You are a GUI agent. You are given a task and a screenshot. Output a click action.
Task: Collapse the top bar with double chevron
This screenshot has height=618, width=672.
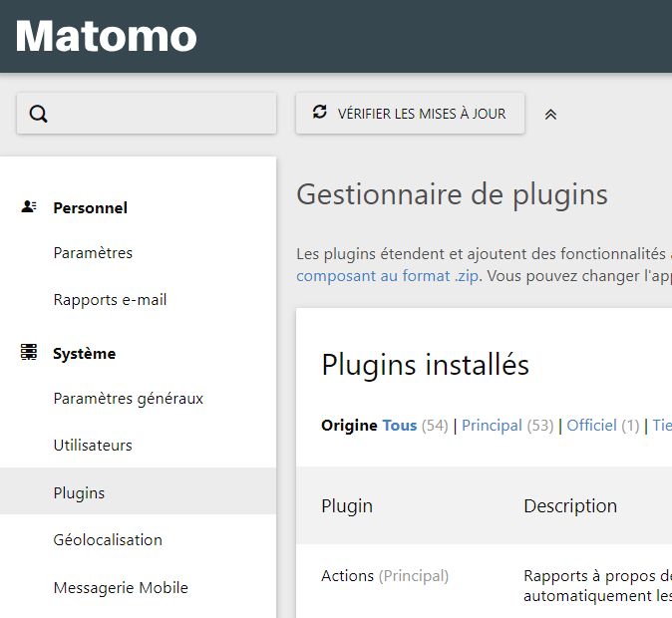tap(550, 115)
